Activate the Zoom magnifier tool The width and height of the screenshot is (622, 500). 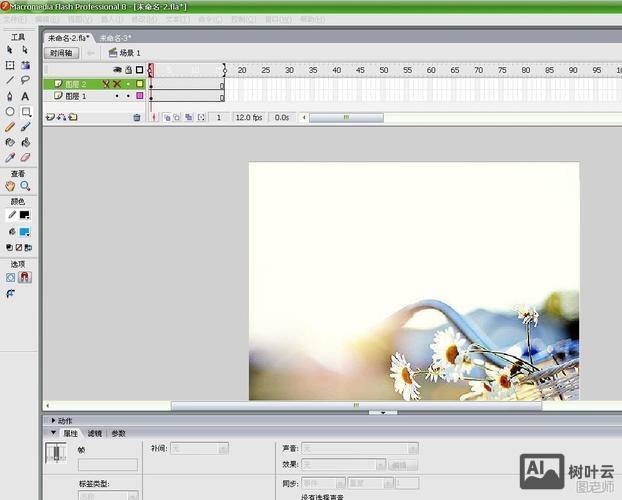[25, 186]
